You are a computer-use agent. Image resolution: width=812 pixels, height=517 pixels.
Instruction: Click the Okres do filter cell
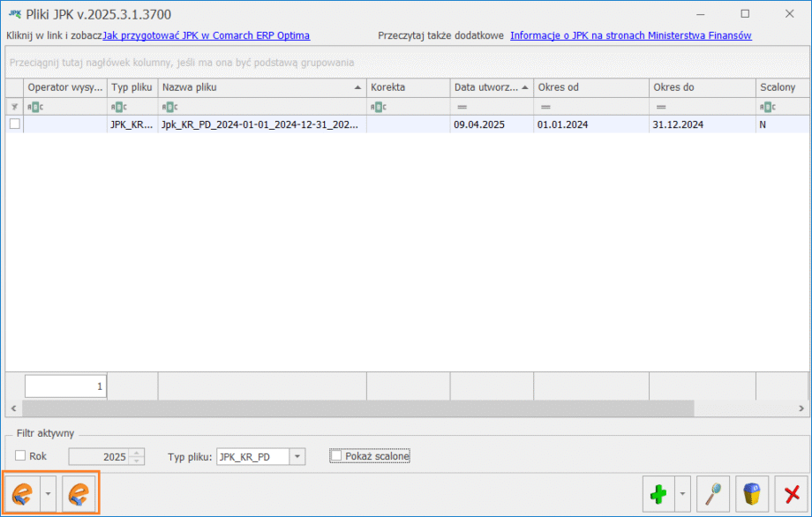click(x=703, y=107)
